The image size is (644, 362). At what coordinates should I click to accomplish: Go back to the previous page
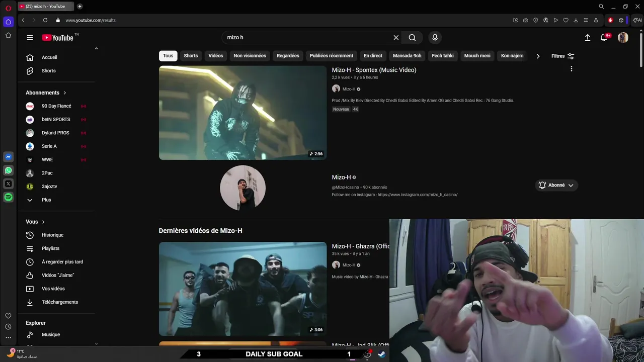(x=23, y=20)
